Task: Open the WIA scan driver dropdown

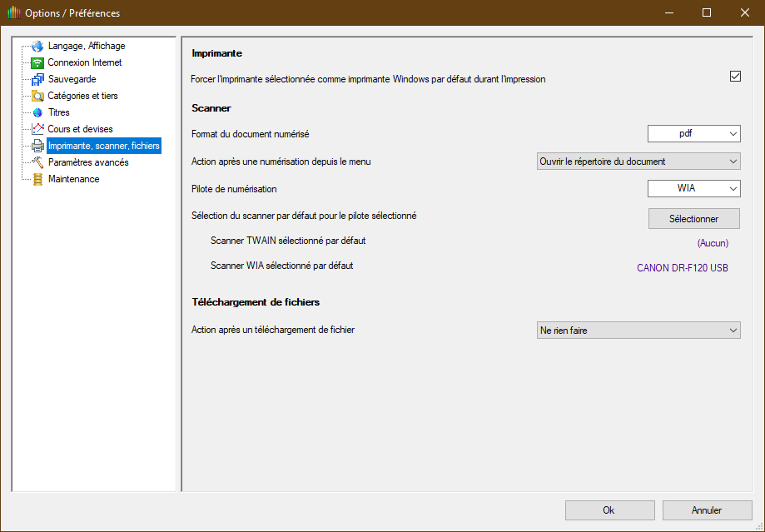Action: click(693, 189)
